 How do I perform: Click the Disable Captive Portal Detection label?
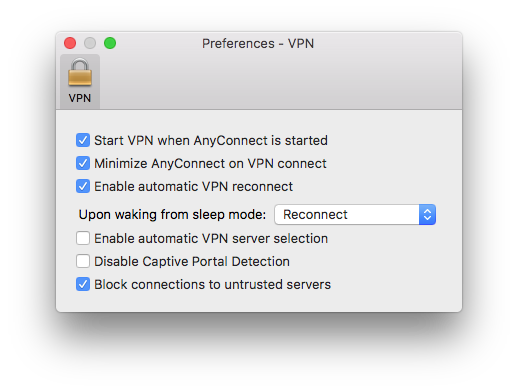pos(192,261)
